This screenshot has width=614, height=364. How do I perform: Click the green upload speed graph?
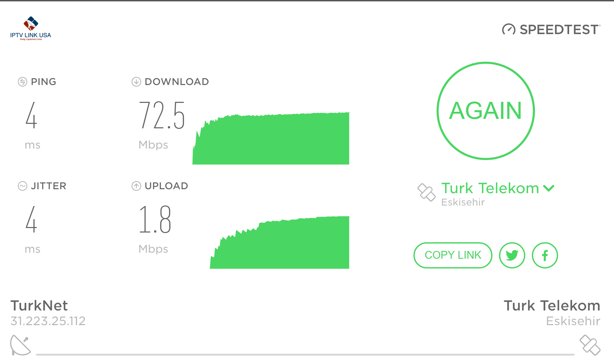tap(280, 242)
